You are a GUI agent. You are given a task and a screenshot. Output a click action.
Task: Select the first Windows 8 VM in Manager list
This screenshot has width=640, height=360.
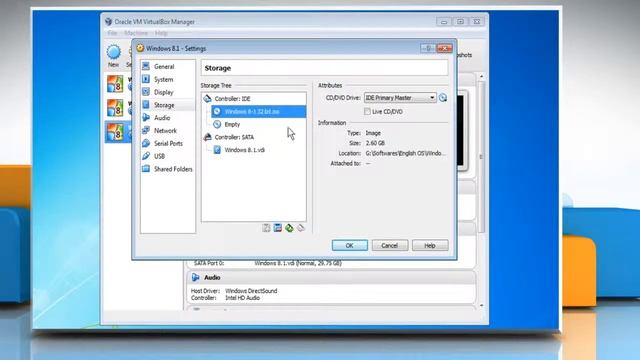(x=118, y=84)
